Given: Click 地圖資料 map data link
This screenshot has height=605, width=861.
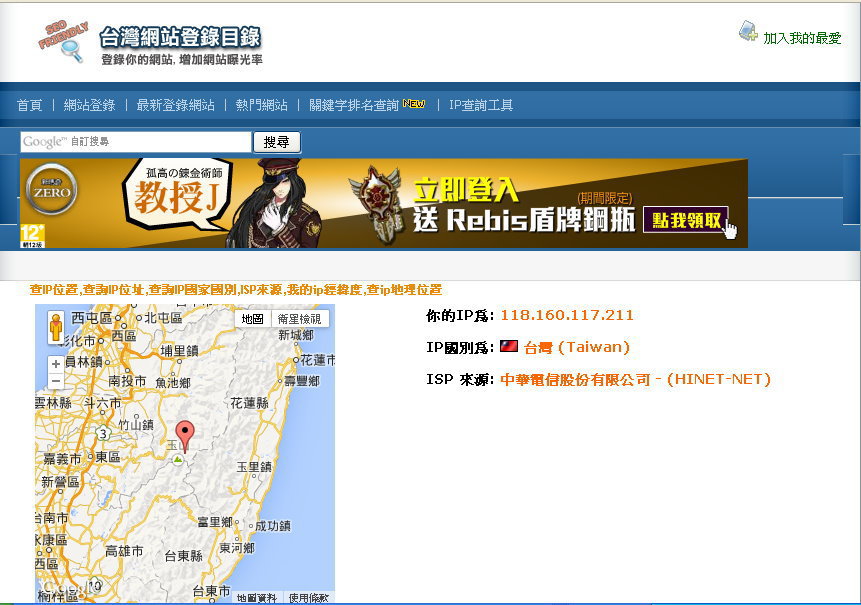Looking at the screenshot, I should click(x=257, y=598).
